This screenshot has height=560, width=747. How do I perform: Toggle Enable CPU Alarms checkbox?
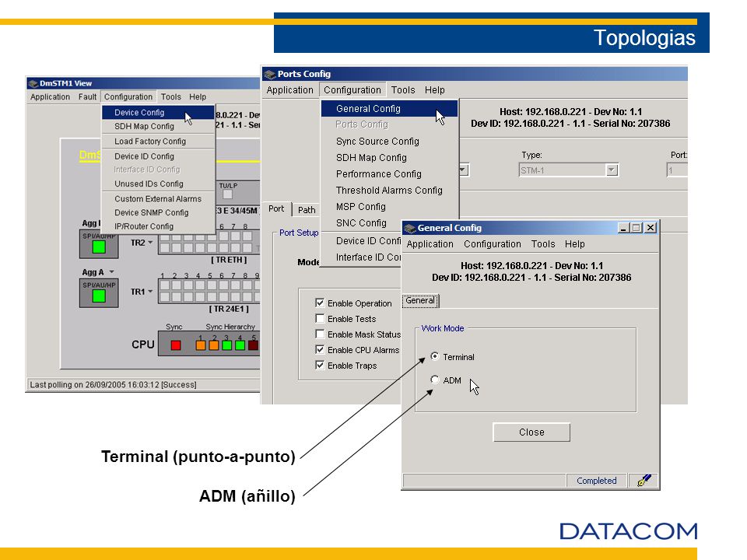coord(320,349)
